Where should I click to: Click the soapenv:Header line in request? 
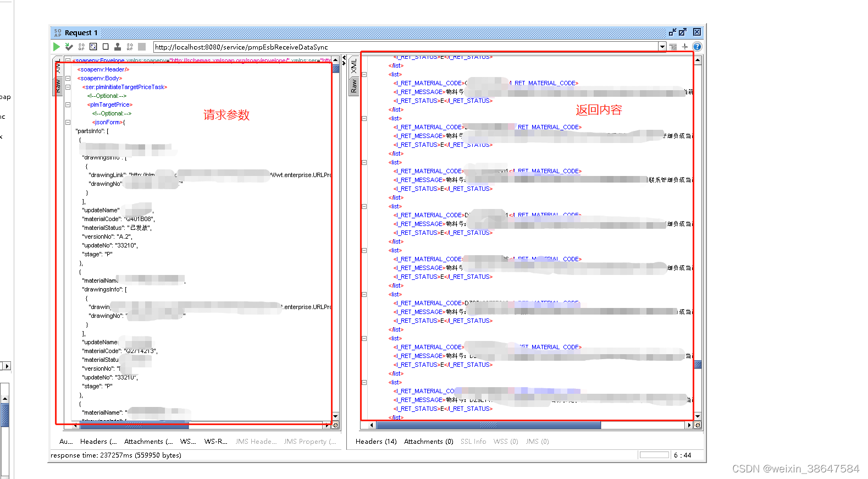[103, 69]
